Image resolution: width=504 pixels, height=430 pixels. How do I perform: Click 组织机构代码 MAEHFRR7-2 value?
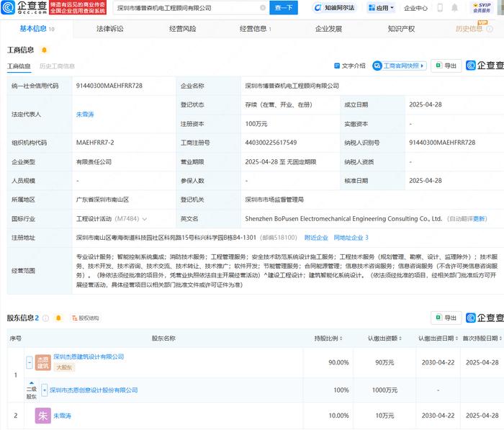(x=95, y=143)
